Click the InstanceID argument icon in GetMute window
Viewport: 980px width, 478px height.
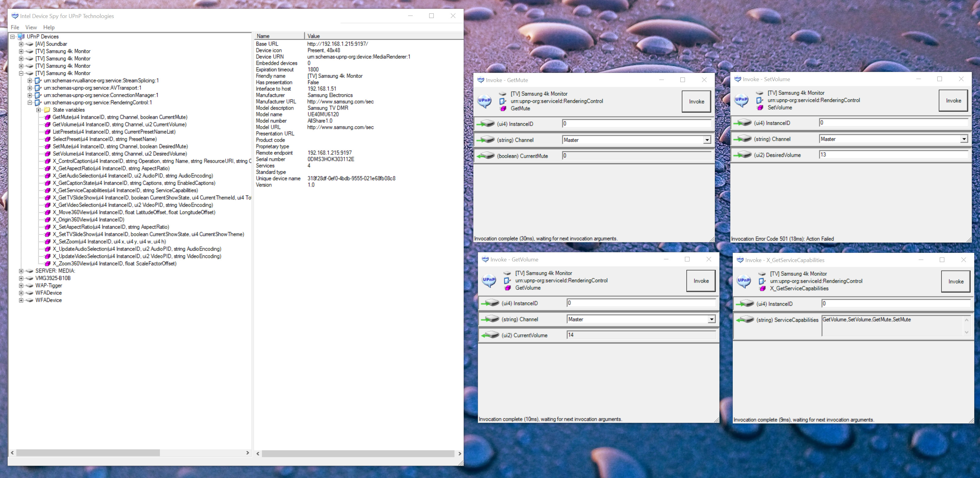(x=486, y=124)
